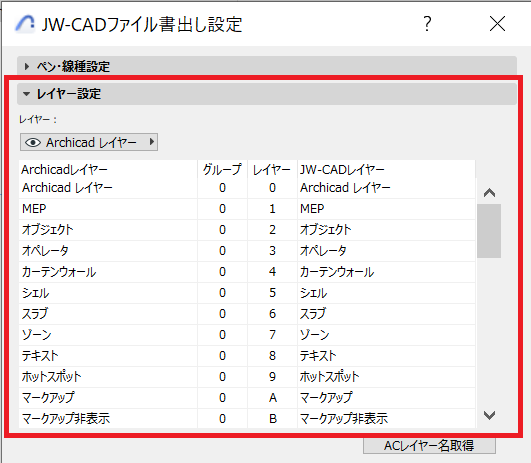Click layer number 1 cell in MEP row
The width and height of the screenshot is (531, 463).
tap(272, 209)
